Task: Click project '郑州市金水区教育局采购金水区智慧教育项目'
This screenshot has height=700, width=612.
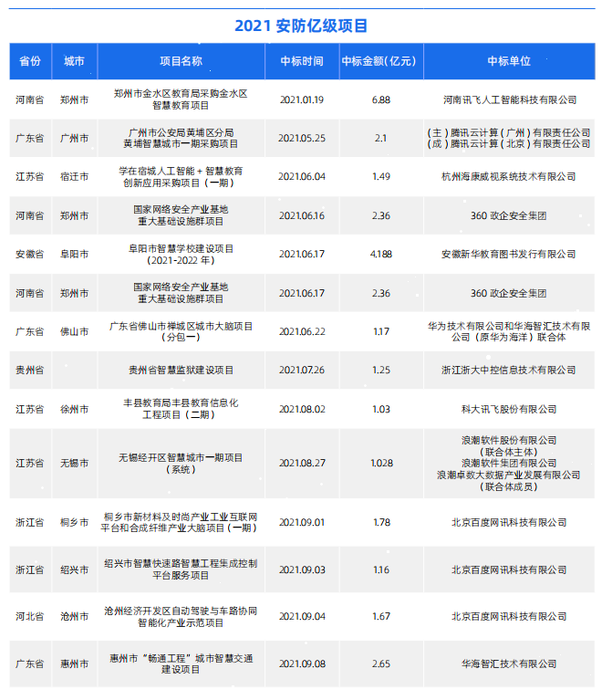Action: (x=181, y=99)
